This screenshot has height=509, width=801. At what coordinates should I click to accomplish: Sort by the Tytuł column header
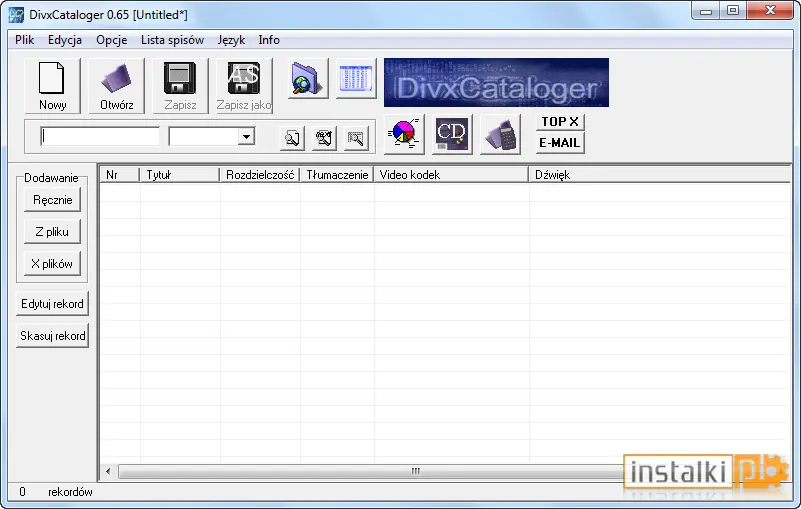(x=179, y=175)
